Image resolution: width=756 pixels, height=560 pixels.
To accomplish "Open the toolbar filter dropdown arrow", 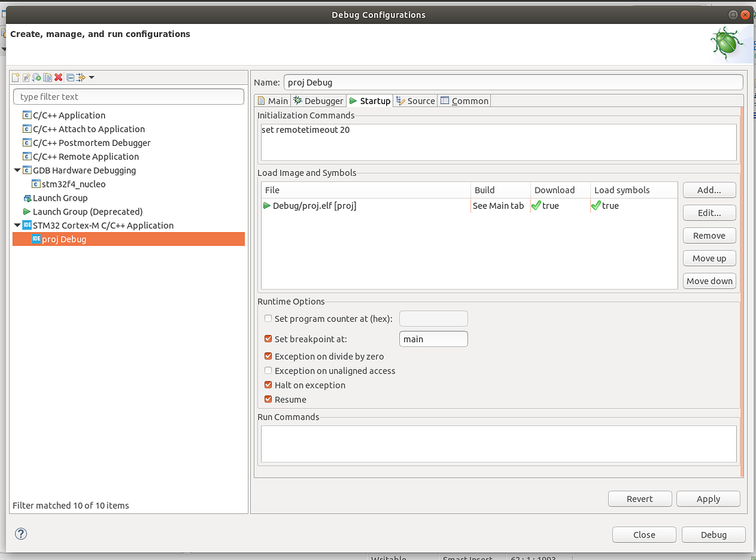I will [92, 77].
